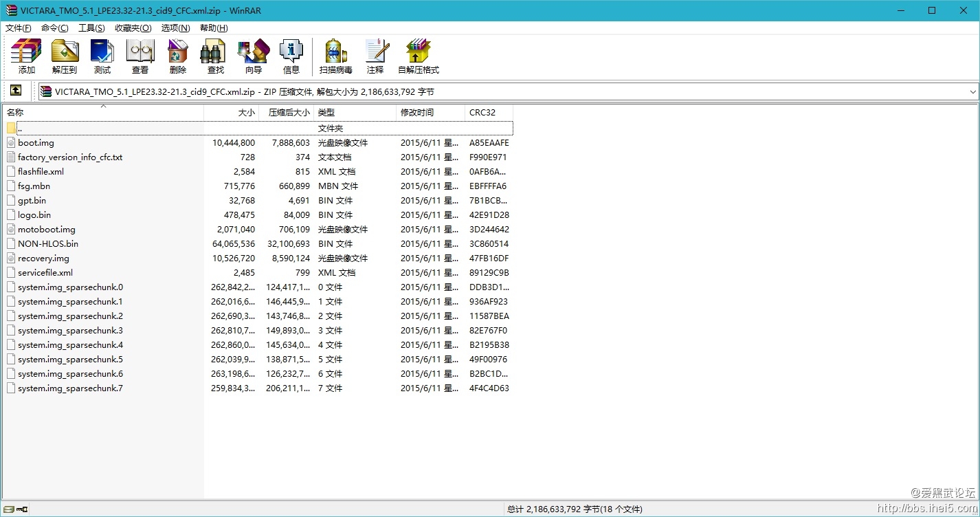Expand the archive path dropdown arrow
The image size is (980, 517).
pyautogui.click(x=972, y=91)
